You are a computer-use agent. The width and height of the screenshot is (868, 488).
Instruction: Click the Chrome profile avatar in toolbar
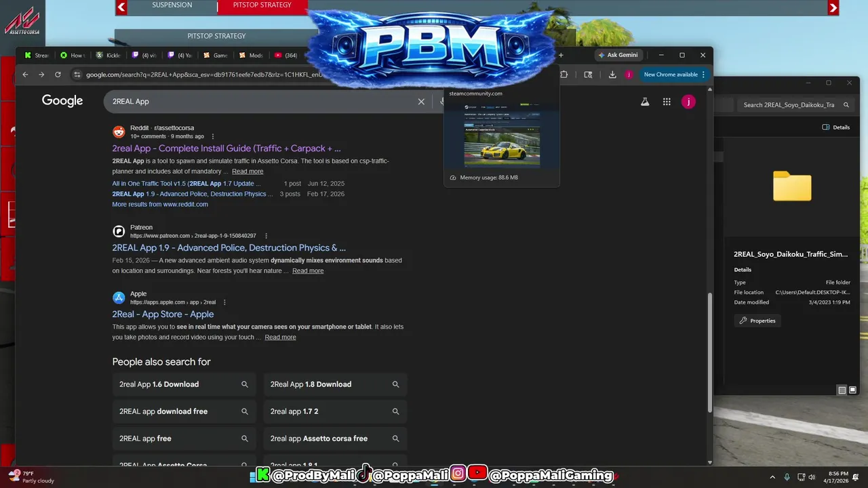point(629,75)
